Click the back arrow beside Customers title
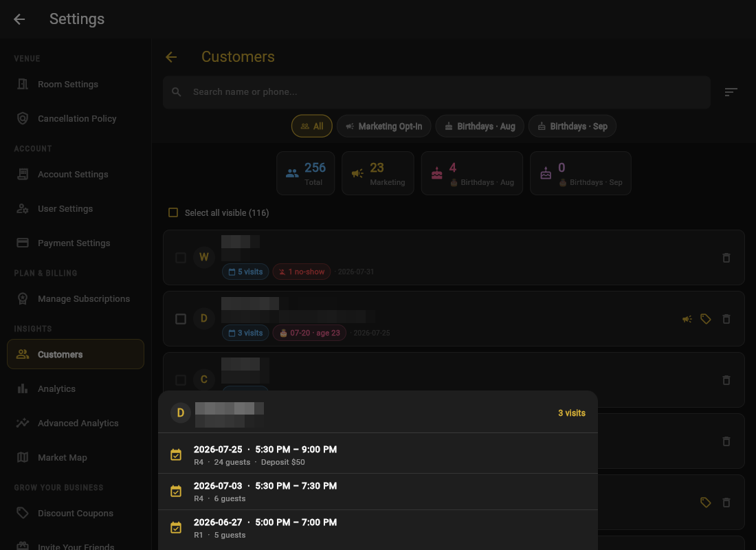The height and width of the screenshot is (550, 756). [171, 57]
